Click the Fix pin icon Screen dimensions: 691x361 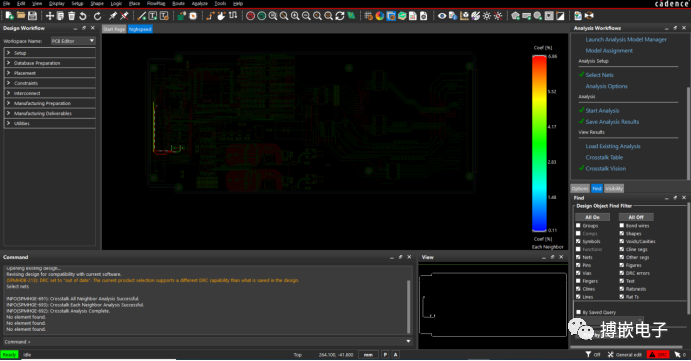pyautogui.click(x=113, y=16)
